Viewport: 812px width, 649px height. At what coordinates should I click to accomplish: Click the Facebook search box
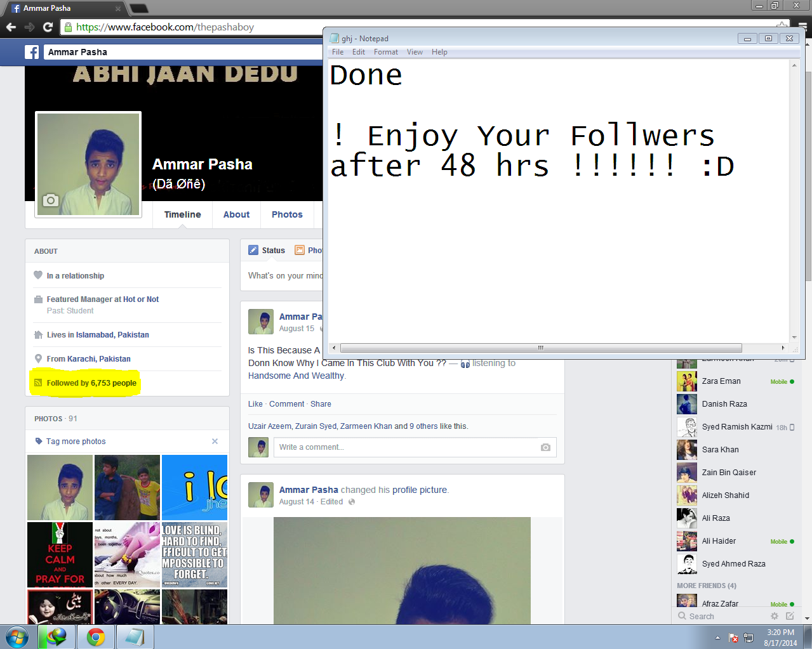pyautogui.click(x=183, y=52)
